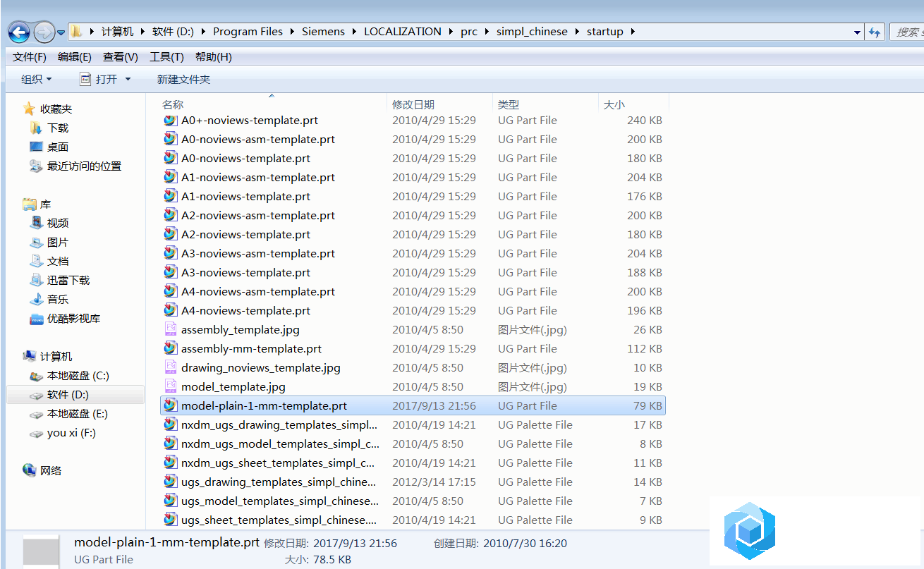Click the drawing_noviews_template.jpg file icon

coord(170,367)
